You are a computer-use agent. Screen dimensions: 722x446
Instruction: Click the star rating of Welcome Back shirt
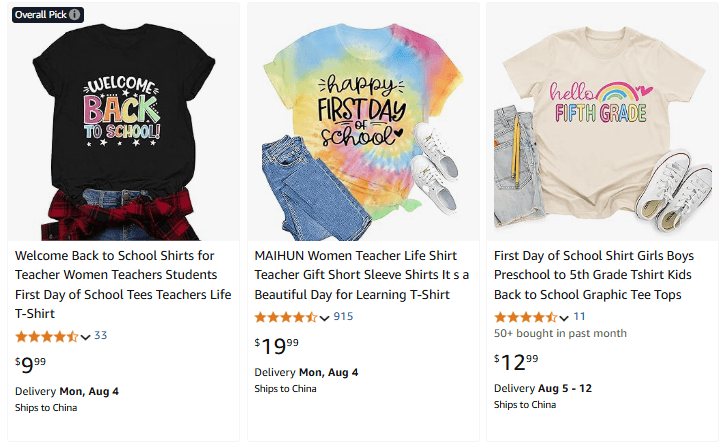point(47,336)
